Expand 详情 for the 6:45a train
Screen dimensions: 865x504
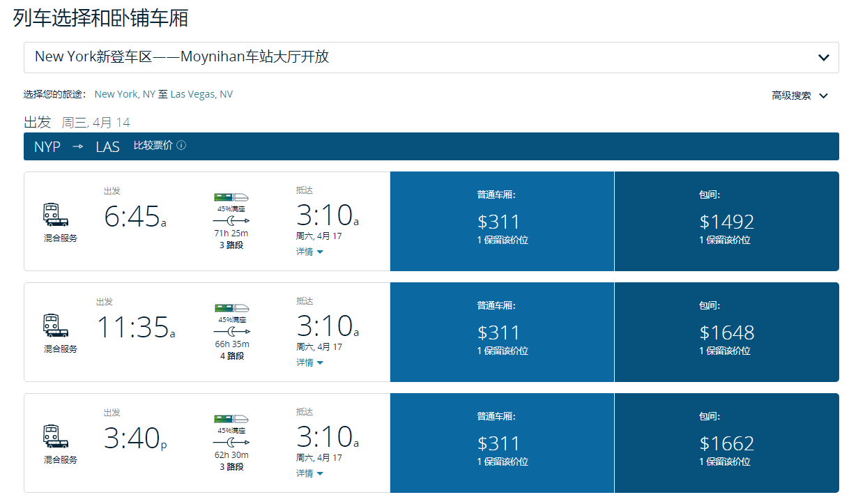(x=309, y=252)
